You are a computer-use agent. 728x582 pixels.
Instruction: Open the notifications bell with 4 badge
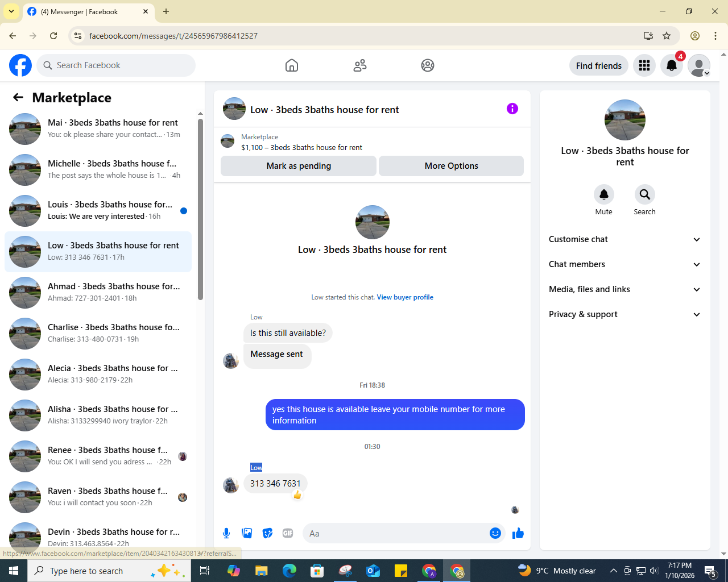point(672,65)
